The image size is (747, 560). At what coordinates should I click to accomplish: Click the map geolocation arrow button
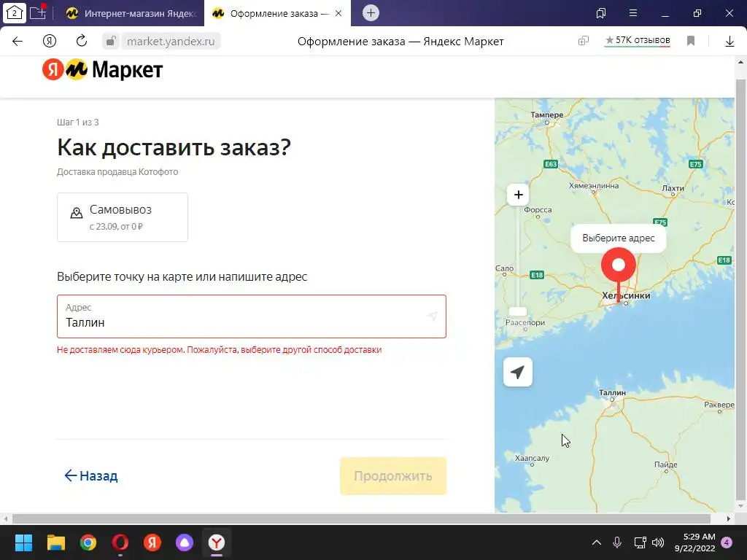point(518,372)
